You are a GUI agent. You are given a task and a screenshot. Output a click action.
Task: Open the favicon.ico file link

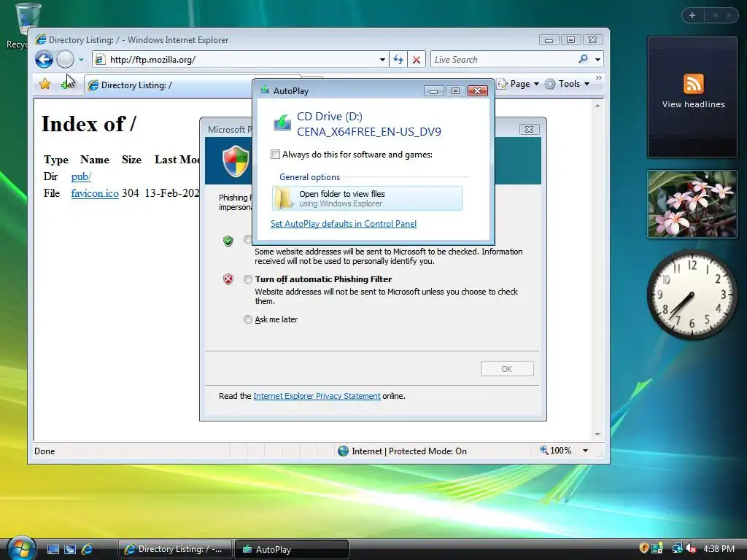95,193
